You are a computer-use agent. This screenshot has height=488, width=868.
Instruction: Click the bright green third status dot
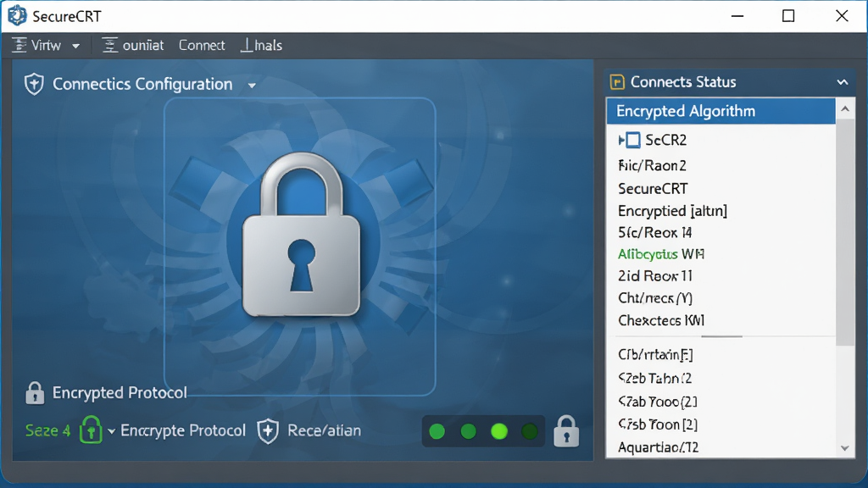[499, 431]
